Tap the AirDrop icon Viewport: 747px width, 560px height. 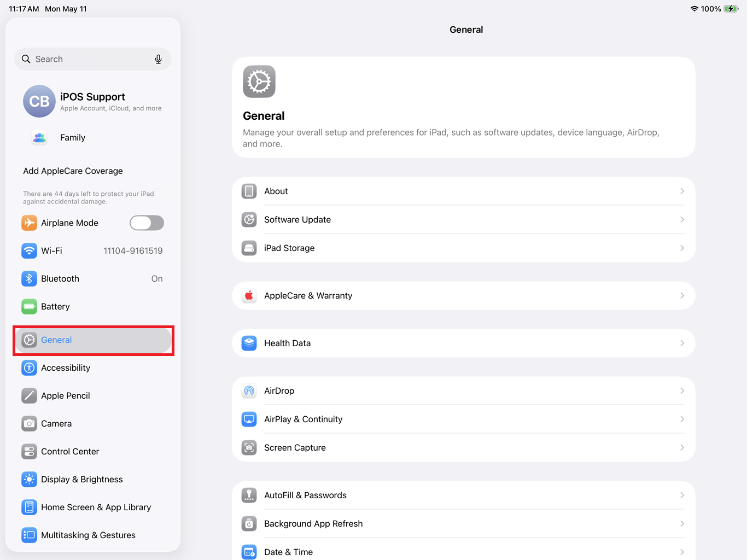click(x=249, y=390)
